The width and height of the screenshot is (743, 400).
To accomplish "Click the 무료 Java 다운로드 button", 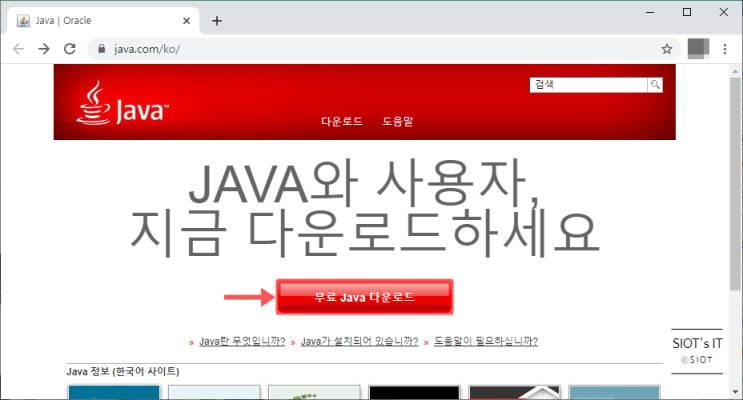I will pos(364,297).
